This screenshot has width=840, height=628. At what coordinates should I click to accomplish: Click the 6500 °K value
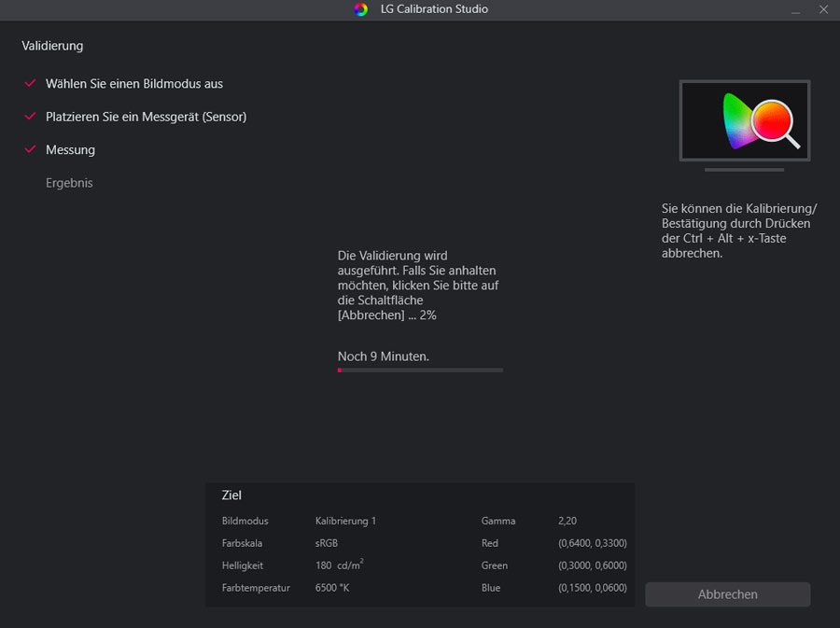coord(332,588)
